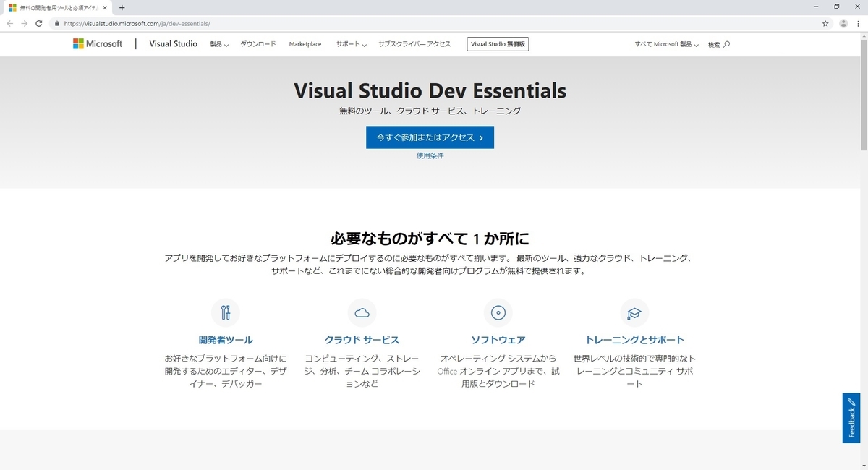Go forward in browser history

(24, 23)
